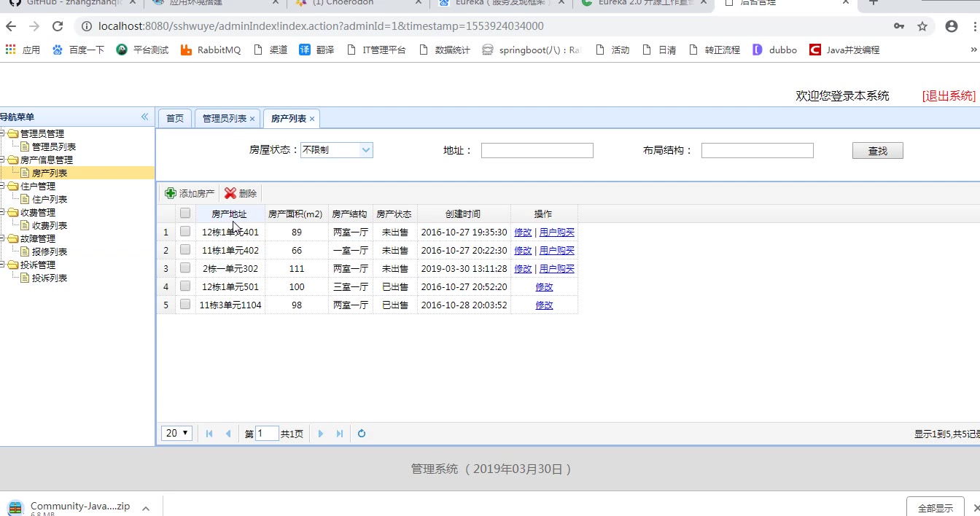Go to first page of results

coord(209,434)
